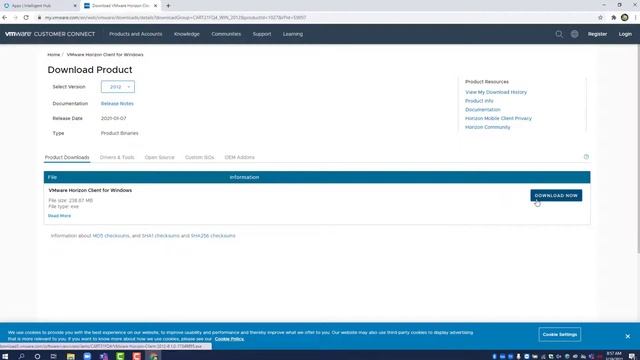This screenshot has height=360, width=640.
Task: Open View My Download History link
Action: (496, 92)
